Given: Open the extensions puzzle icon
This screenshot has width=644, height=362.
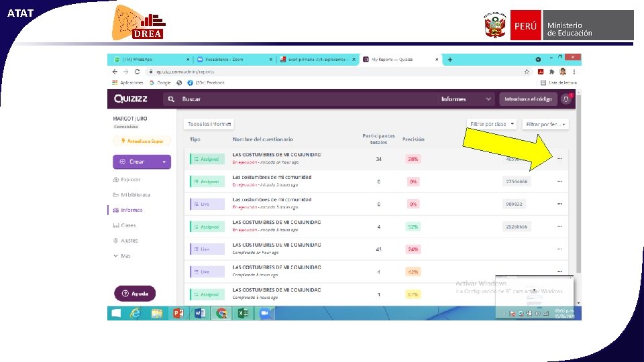Looking at the screenshot, I should [551, 72].
